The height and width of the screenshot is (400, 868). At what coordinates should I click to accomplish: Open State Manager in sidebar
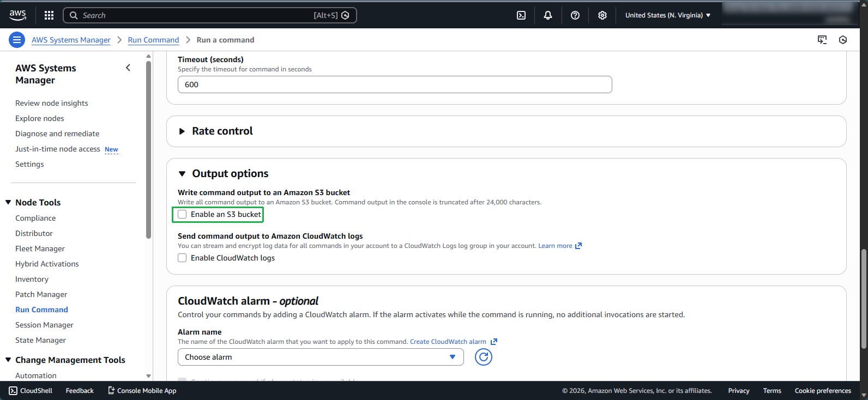coord(40,340)
